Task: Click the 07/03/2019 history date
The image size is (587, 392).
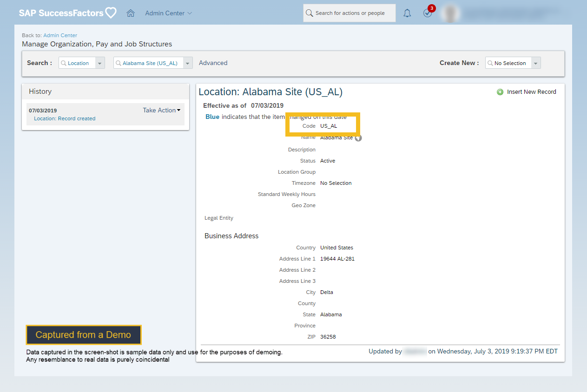Action: [x=43, y=111]
